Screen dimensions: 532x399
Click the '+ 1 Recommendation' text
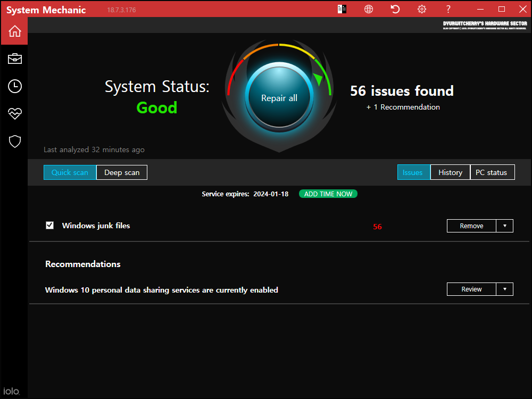click(x=403, y=107)
